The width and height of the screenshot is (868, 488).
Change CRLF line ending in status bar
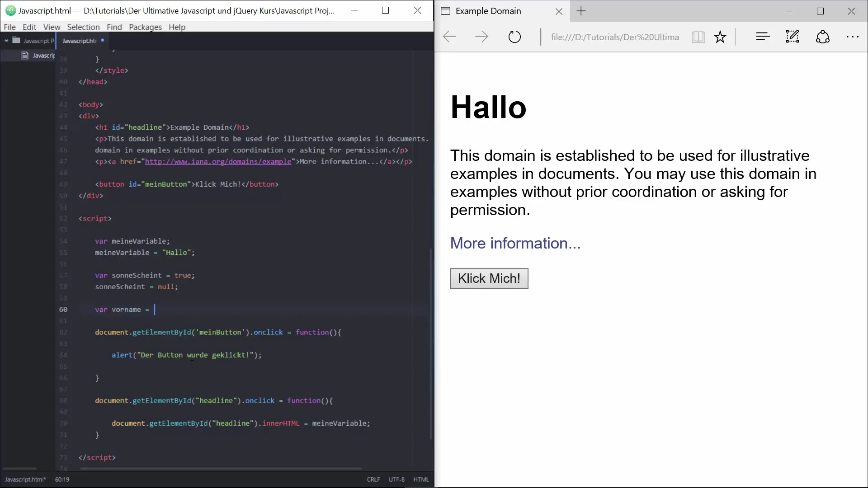coord(373,479)
